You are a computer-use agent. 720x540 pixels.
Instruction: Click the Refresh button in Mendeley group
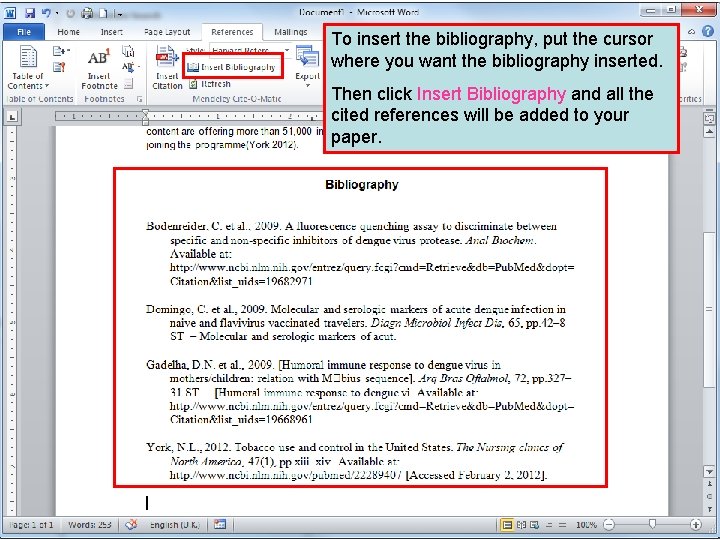click(x=210, y=84)
